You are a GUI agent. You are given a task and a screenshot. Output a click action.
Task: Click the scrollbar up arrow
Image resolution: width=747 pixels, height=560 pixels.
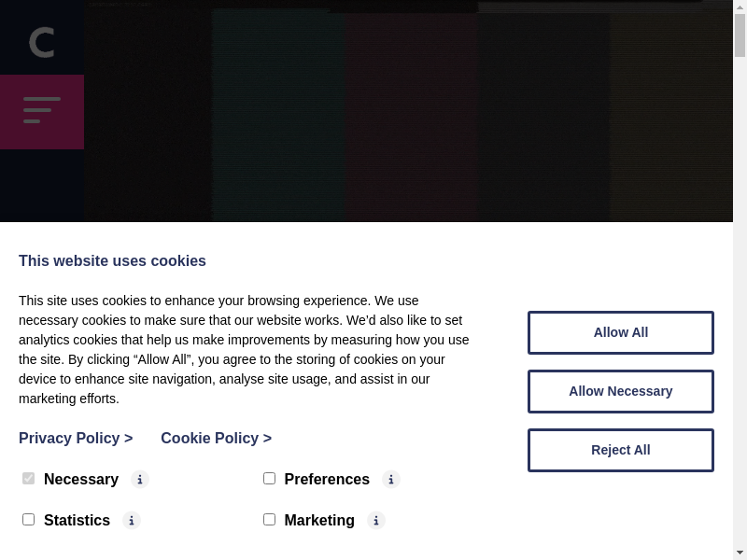click(x=740, y=7)
